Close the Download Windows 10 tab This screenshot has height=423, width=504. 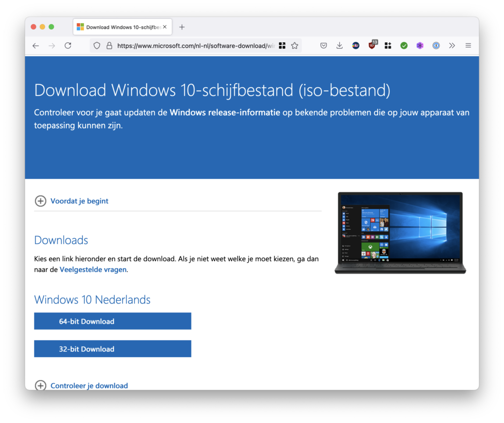tap(164, 27)
